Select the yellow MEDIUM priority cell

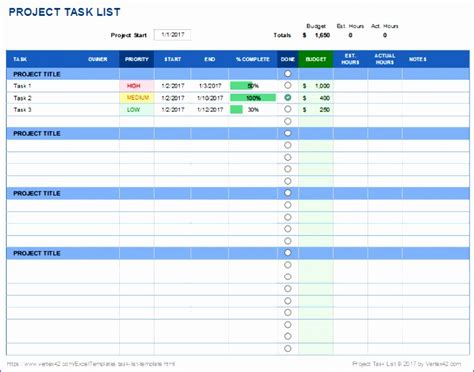[137, 98]
